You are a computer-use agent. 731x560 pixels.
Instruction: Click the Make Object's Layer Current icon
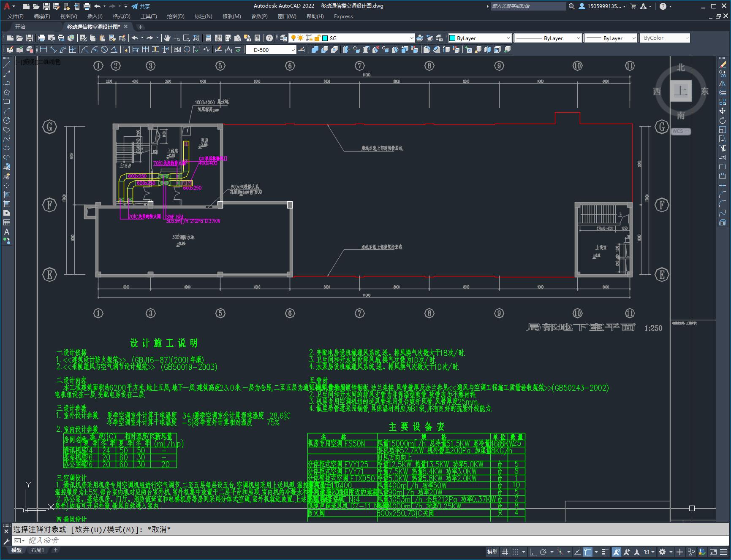tap(420, 38)
